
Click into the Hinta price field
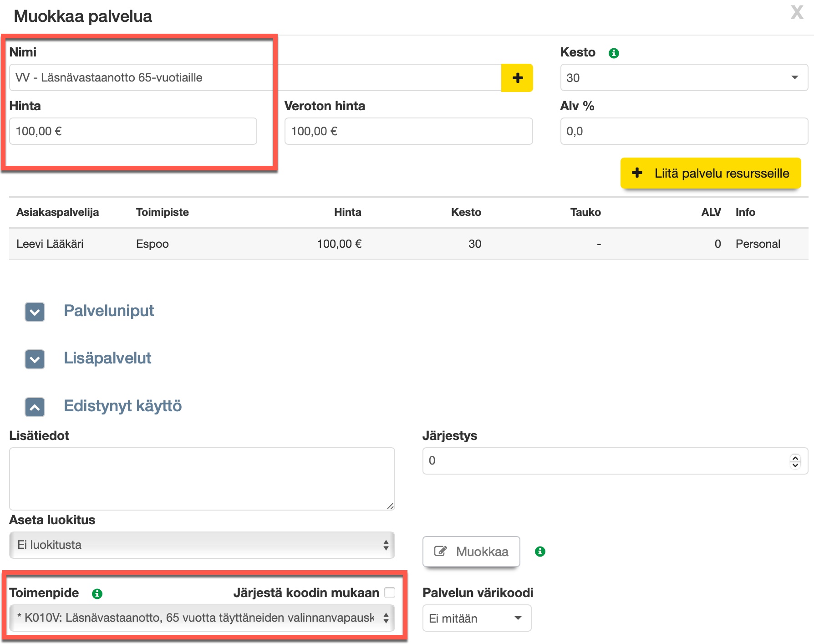(133, 132)
